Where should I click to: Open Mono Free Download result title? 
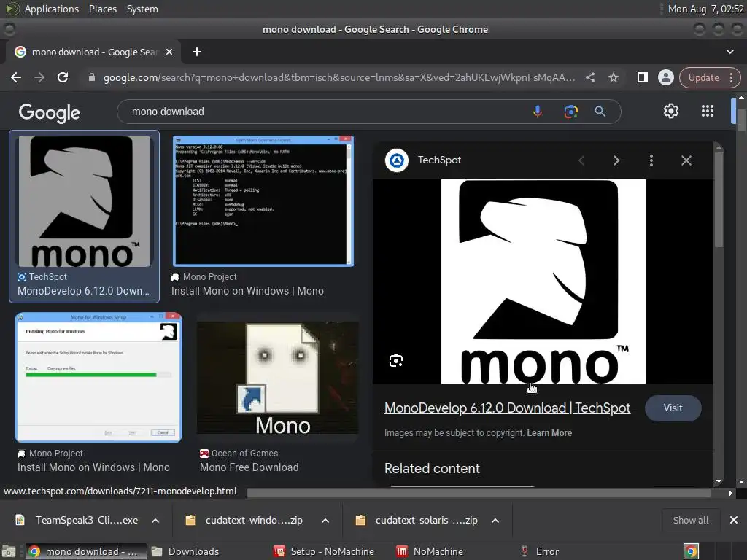pos(249,467)
